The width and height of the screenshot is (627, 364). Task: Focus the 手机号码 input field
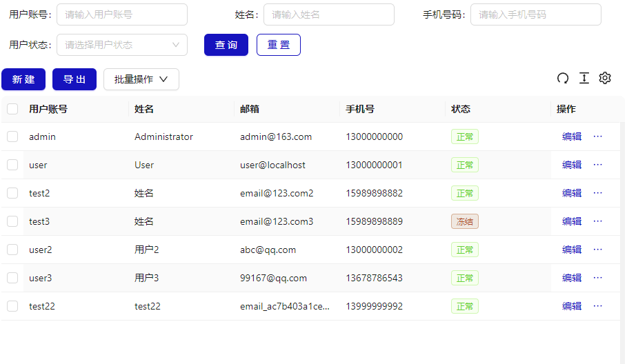point(535,14)
